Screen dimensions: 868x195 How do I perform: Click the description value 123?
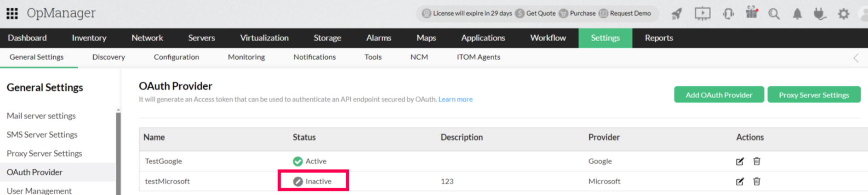447,181
